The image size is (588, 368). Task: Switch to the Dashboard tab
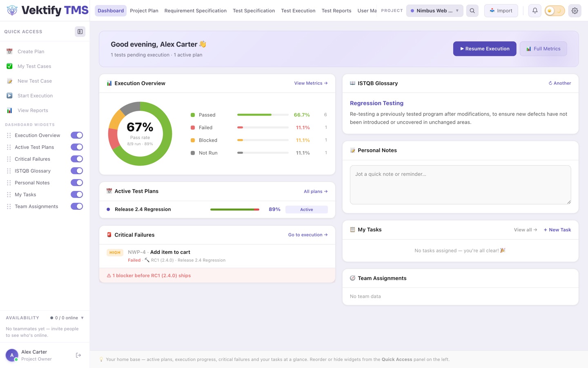[111, 11]
